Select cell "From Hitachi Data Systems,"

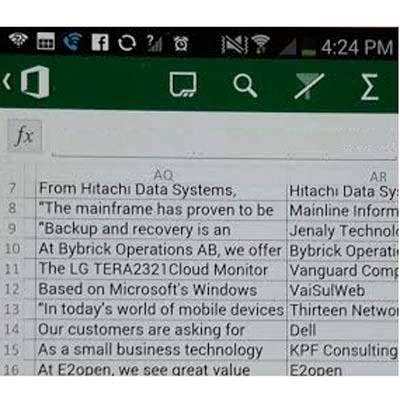pos(161,189)
